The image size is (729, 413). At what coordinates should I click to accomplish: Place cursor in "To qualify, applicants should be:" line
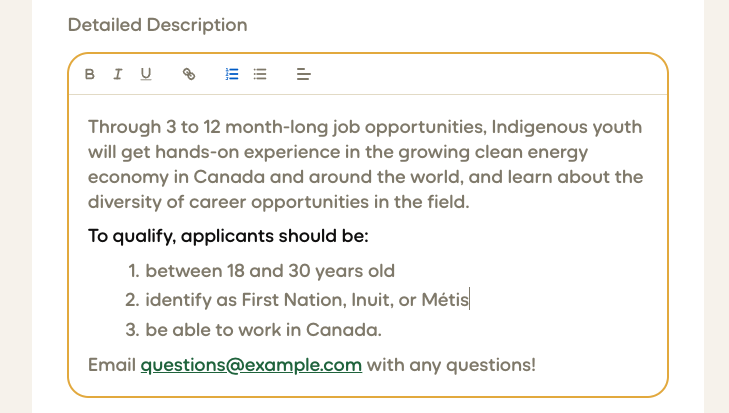228,237
